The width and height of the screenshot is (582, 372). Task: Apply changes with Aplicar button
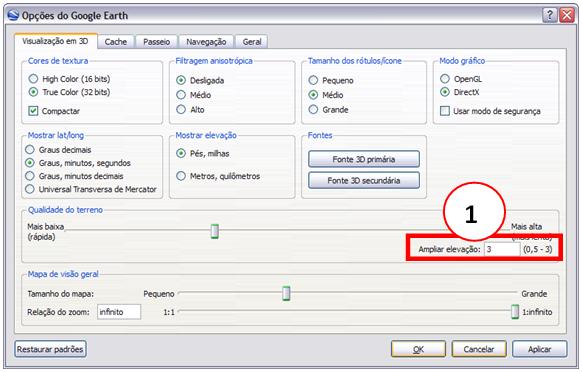[x=540, y=349]
